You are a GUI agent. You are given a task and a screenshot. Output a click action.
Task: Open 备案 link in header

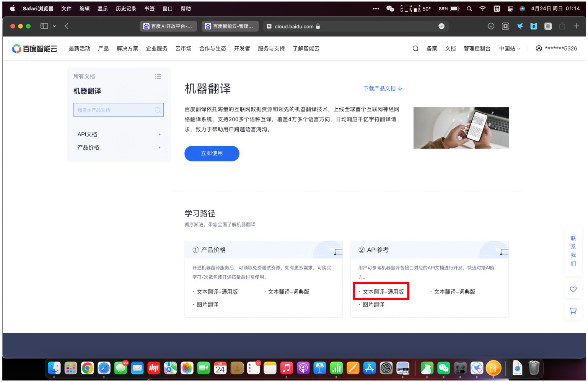click(432, 49)
